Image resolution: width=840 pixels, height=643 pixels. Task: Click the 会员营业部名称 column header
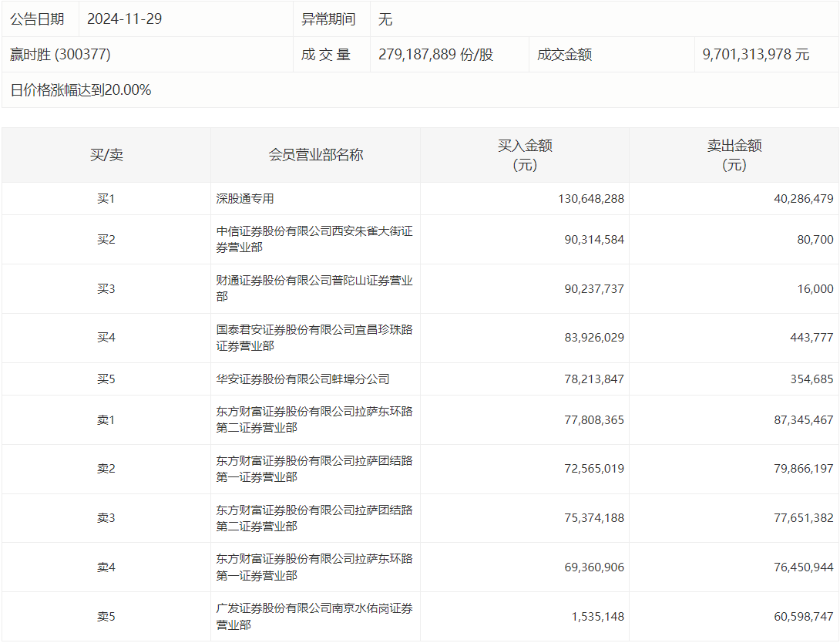tap(315, 156)
